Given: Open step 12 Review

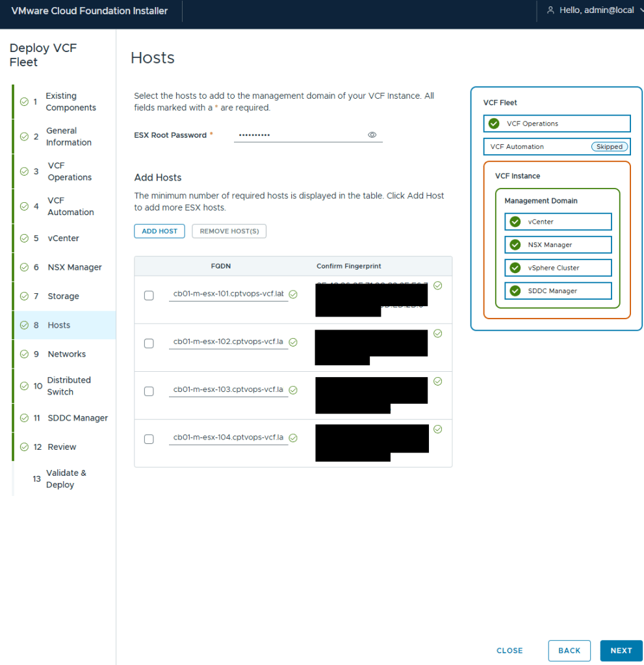Looking at the screenshot, I should point(64,447).
